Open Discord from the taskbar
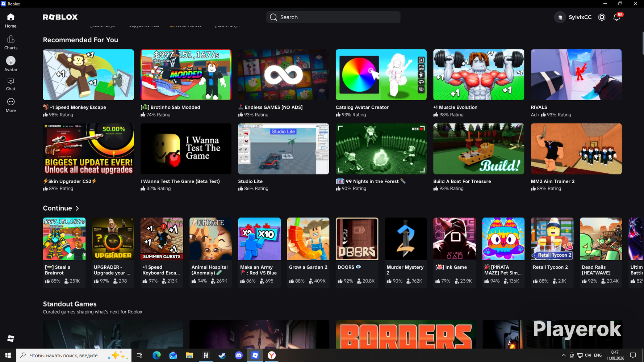 (x=239, y=355)
